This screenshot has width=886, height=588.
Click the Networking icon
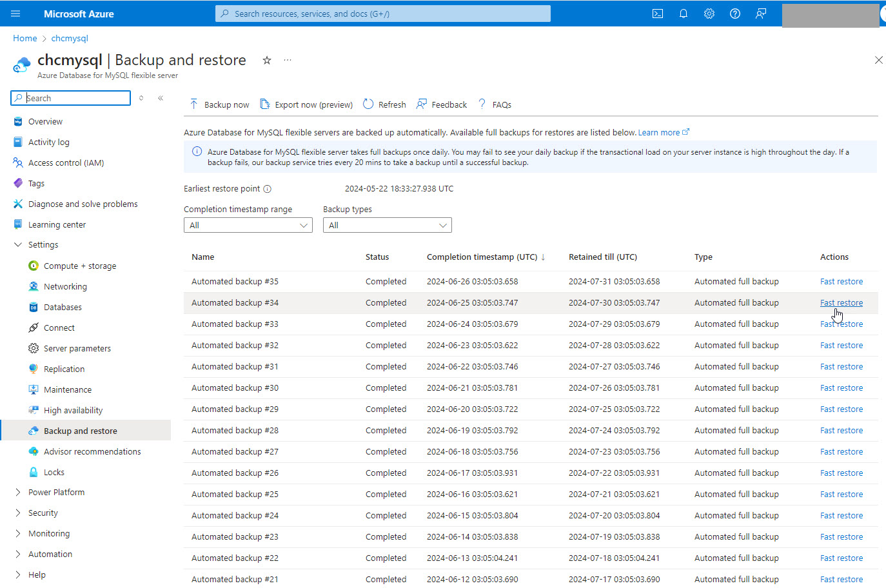click(34, 286)
